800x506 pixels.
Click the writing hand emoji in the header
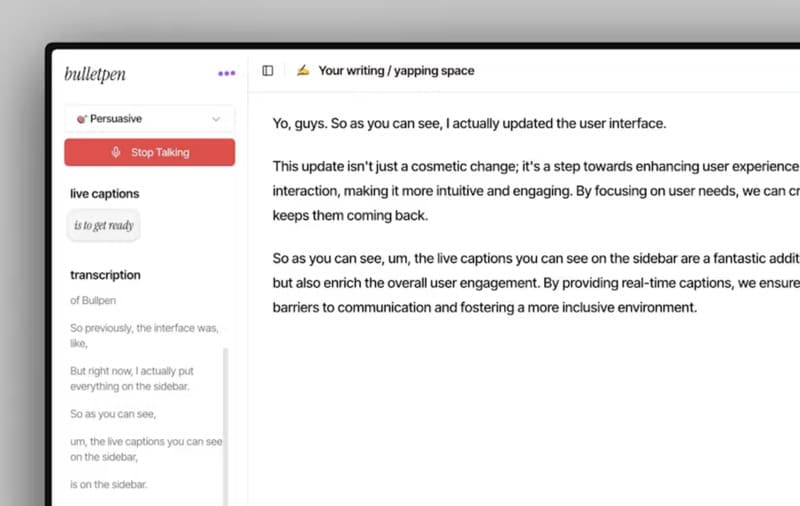click(x=303, y=71)
